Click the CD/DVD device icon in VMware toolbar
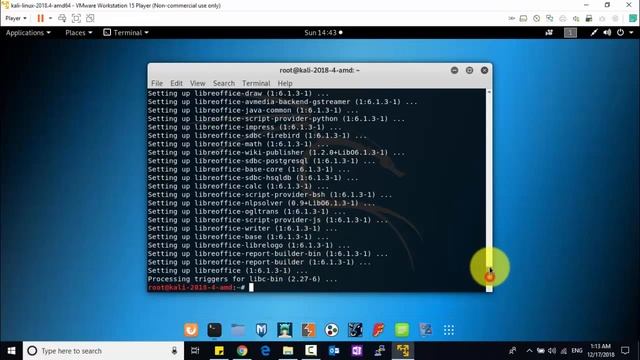Screen dimensions: 640x360 point(536,18)
